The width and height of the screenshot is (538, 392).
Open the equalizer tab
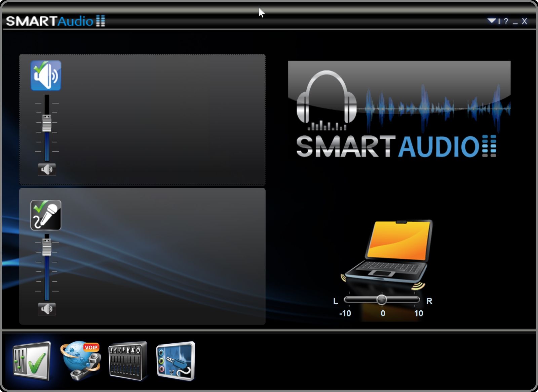[128, 361]
